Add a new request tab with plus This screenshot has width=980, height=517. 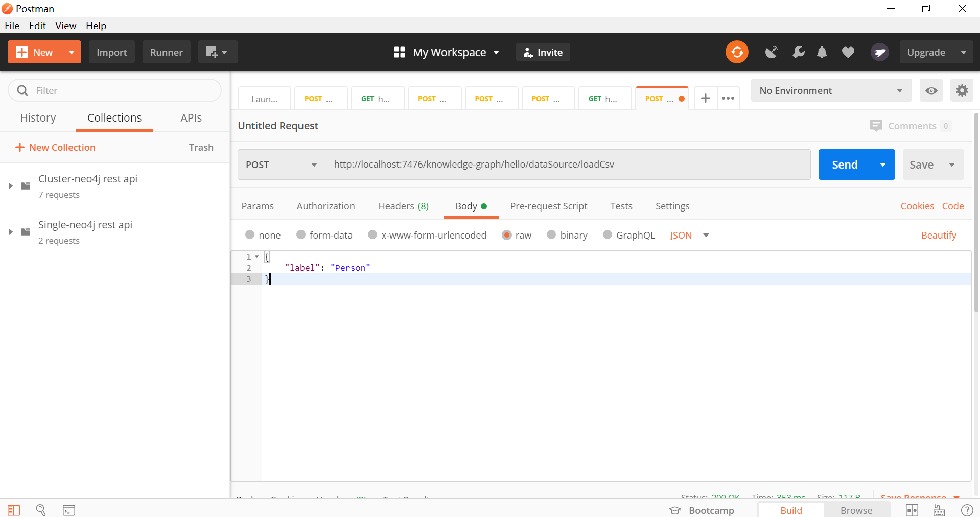[706, 99]
